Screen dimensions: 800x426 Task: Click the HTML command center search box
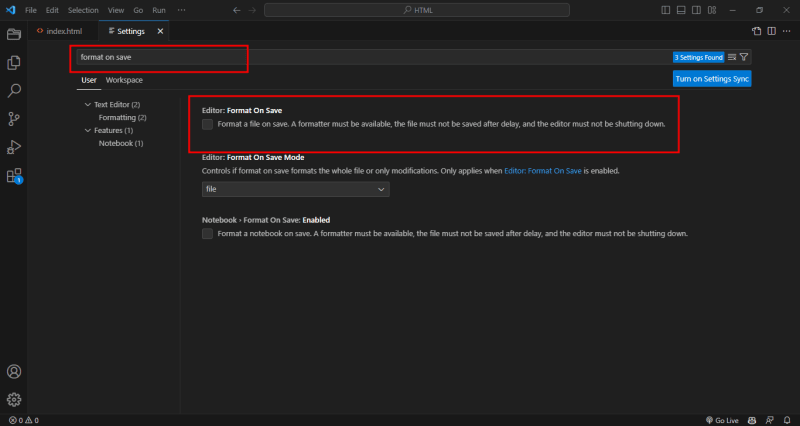point(417,10)
